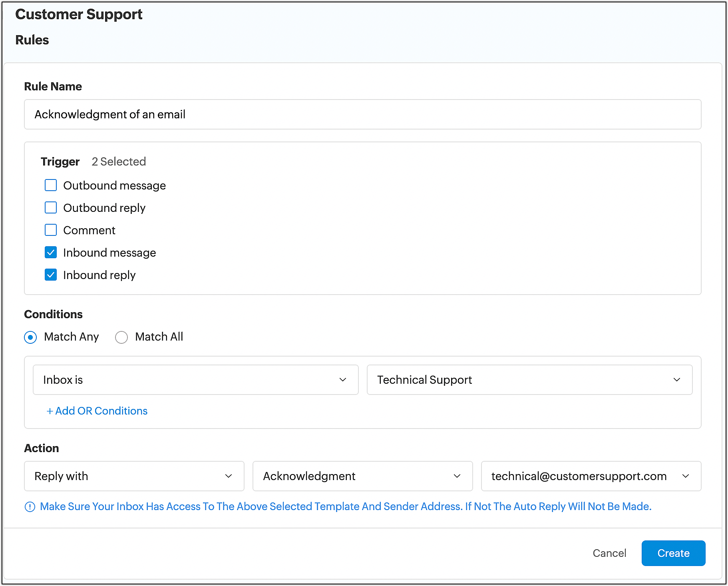The image size is (728, 586).
Task: Click the Customer Support title
Action: tap(79, 14)
